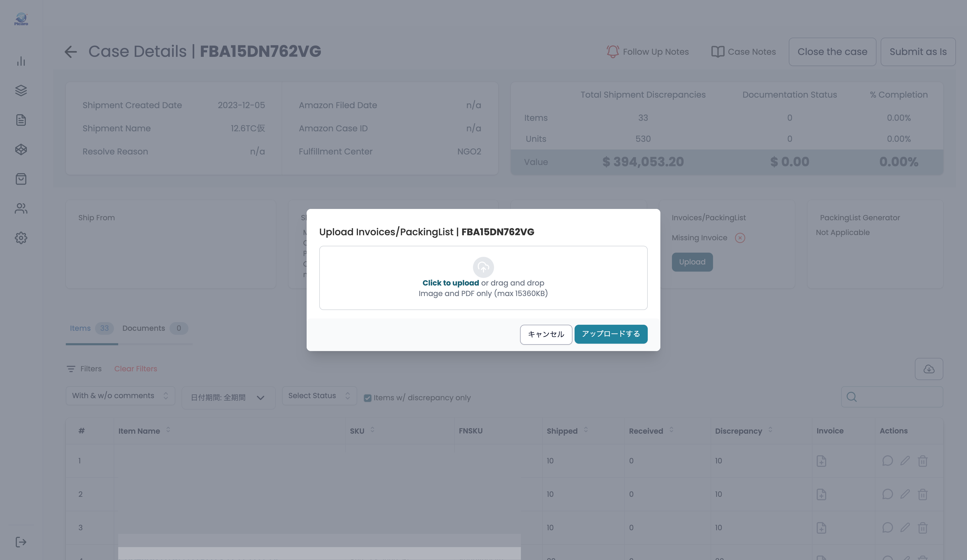Add invoice for row 3

tap(821, 528)
